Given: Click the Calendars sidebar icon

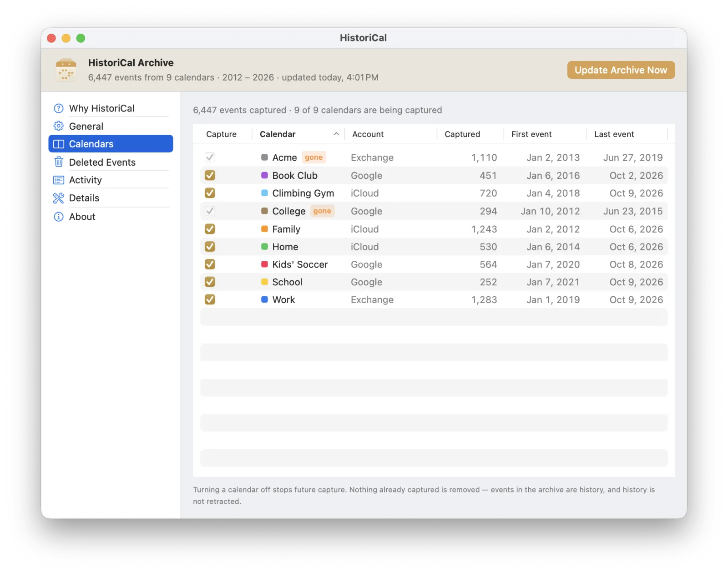Looking at the screenshot, I should [59, 144].
